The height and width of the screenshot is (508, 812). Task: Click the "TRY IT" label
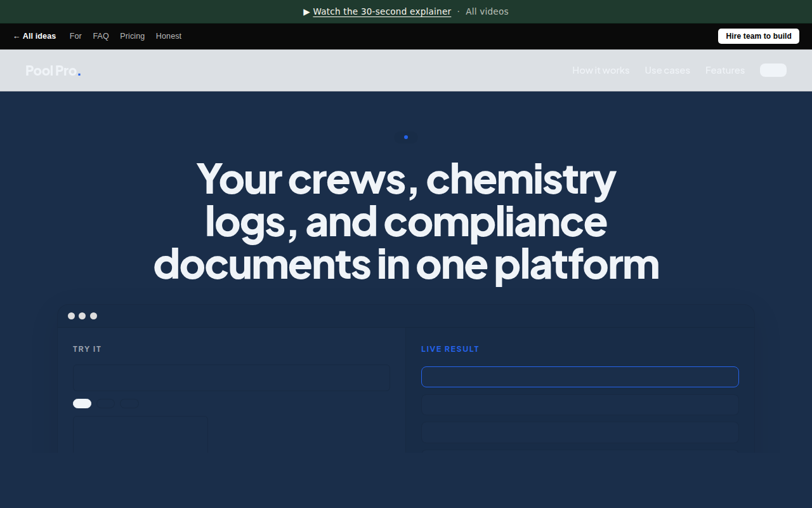coord(87,349)
